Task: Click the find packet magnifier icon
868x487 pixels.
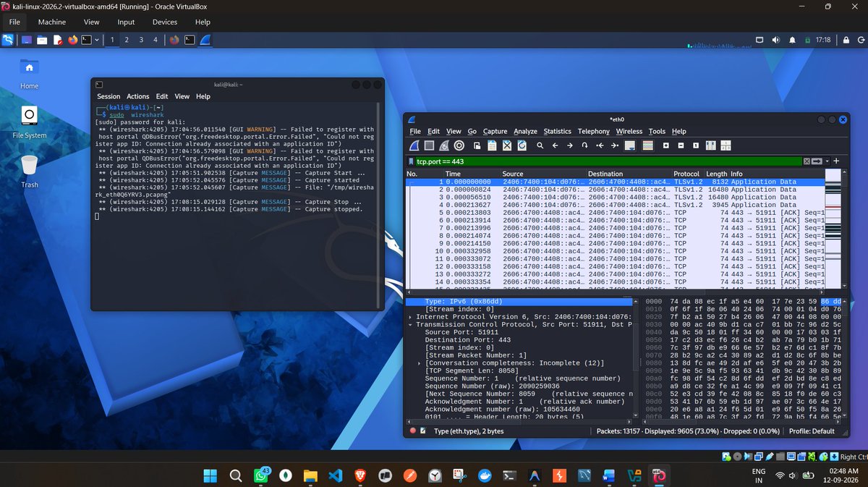Action: [540, 145]
